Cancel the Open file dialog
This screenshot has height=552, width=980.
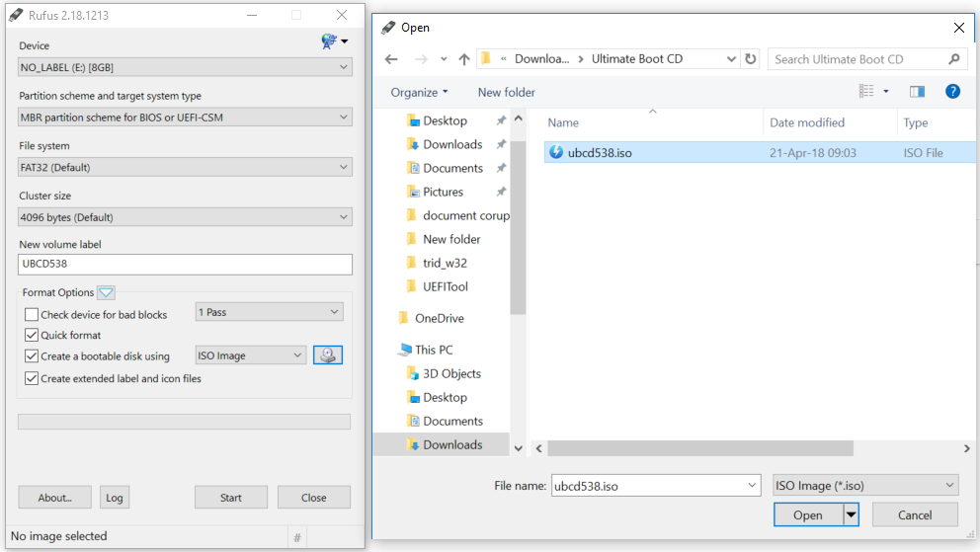915,515
